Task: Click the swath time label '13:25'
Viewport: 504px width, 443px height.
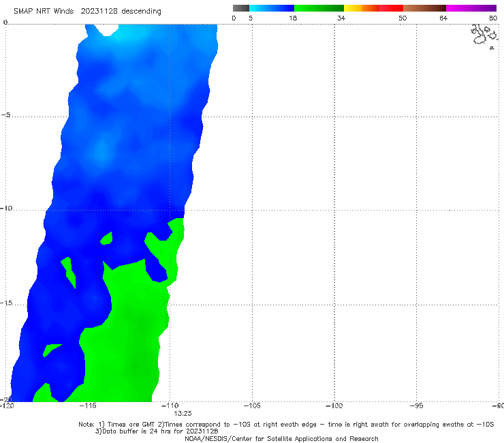Action: click(x=183, y=414)
